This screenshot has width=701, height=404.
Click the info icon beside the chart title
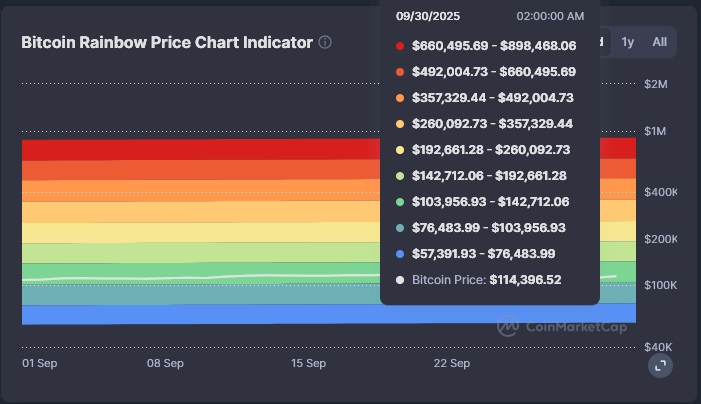pos(325,43)
